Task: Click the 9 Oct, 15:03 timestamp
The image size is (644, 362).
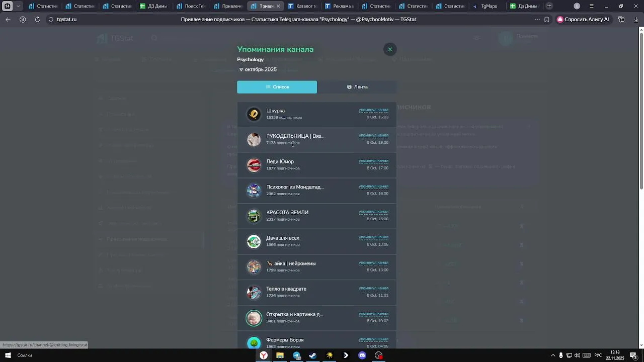Action: 377,117
